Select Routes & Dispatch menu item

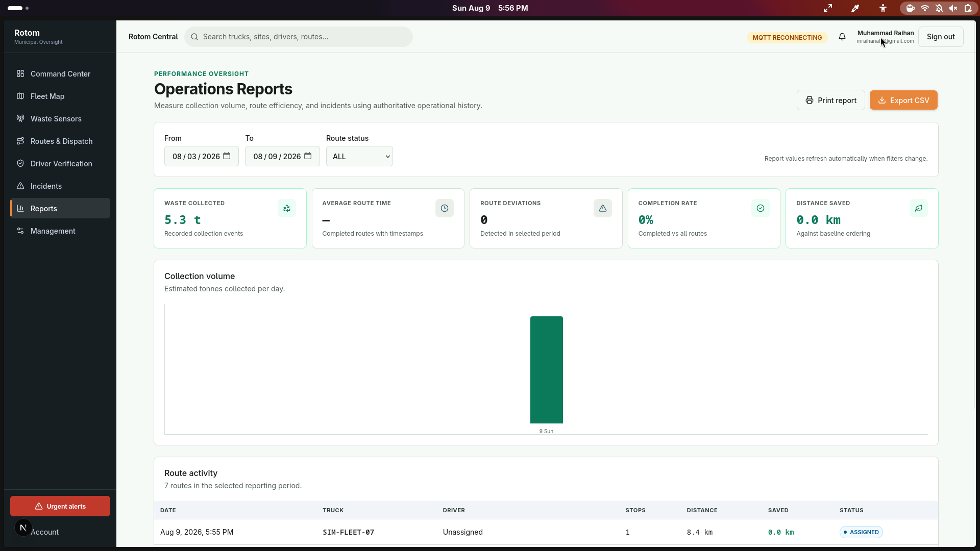[60, 141]
